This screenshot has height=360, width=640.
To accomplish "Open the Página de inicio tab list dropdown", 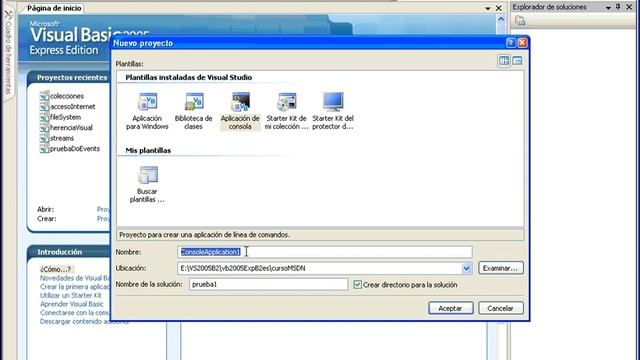I will [488, 8].
